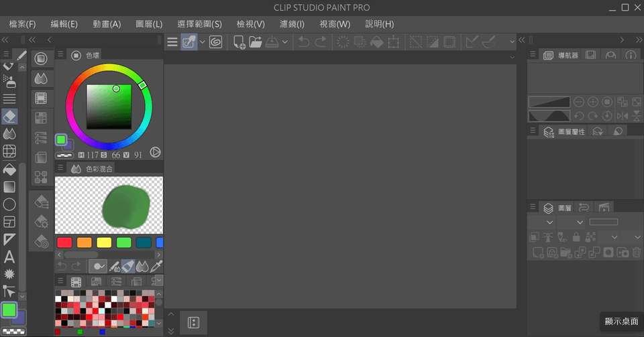644x337 pixels.
Task: Create a new canvas from command bar
Action: (239, 42)
